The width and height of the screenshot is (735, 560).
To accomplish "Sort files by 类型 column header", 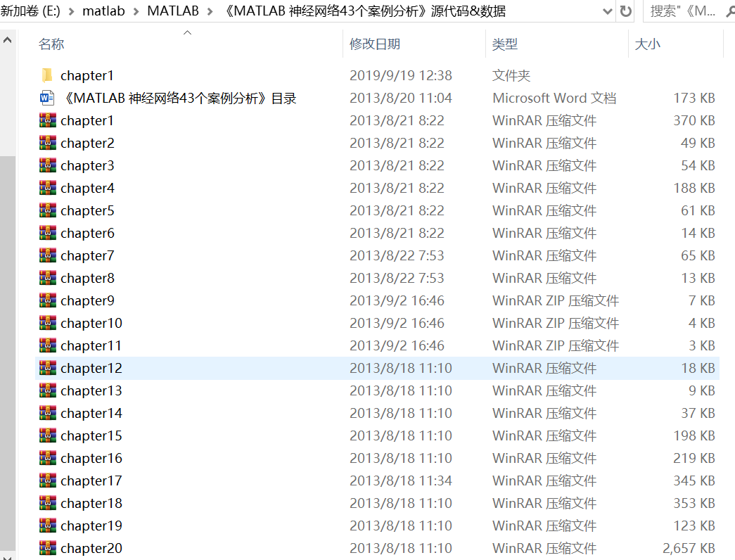I will [505, 44].
